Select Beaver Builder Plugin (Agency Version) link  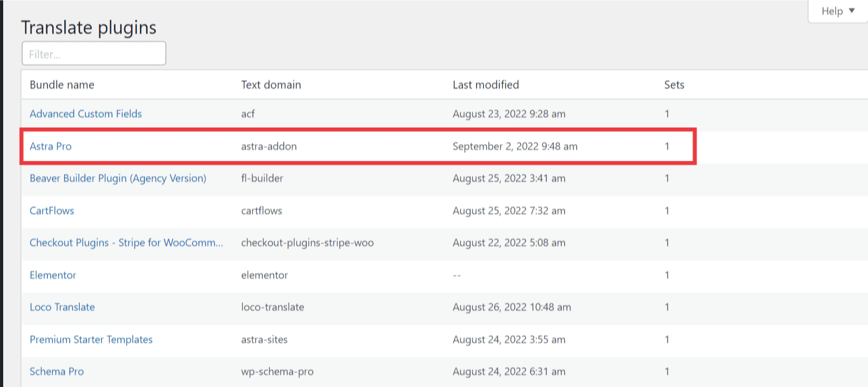click(118, 178)
